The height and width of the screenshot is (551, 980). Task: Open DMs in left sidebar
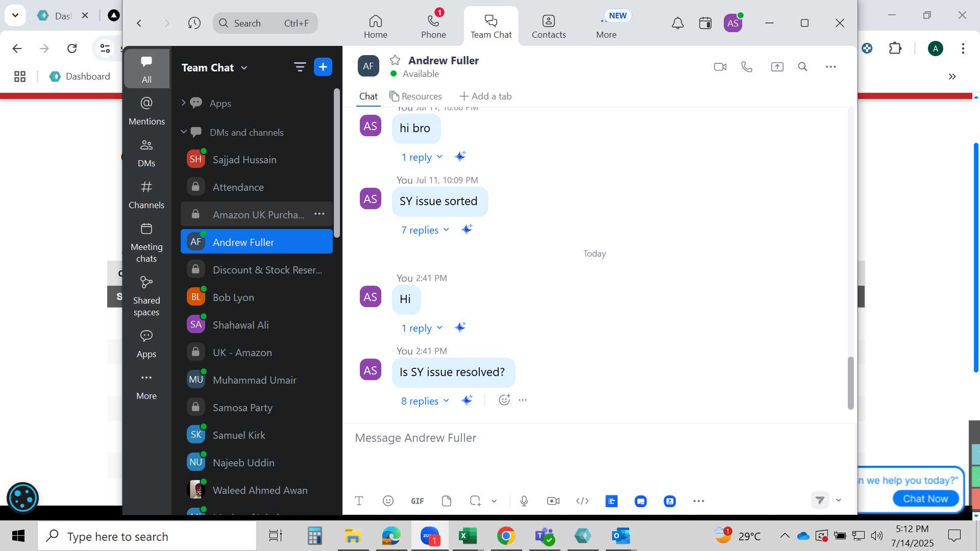(x=146, y=153)
